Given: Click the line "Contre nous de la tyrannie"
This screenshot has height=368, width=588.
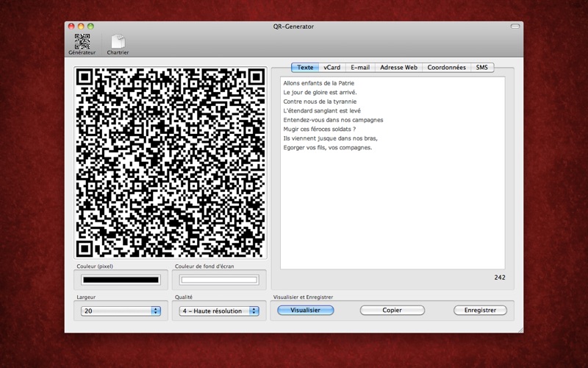Looking at the screenshot, I should click(x=320, y=102).
